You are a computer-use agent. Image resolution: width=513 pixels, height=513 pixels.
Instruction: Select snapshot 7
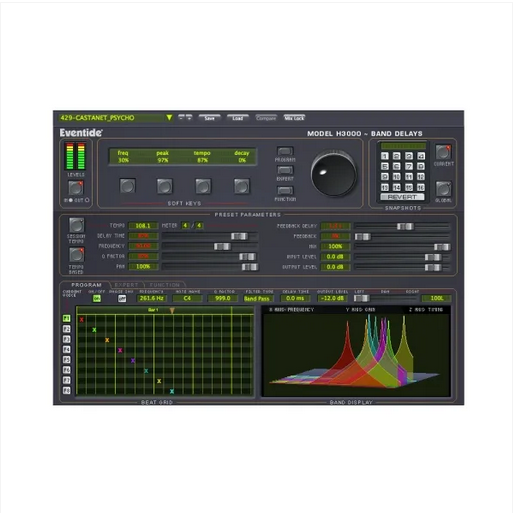(x=409, y=166)
